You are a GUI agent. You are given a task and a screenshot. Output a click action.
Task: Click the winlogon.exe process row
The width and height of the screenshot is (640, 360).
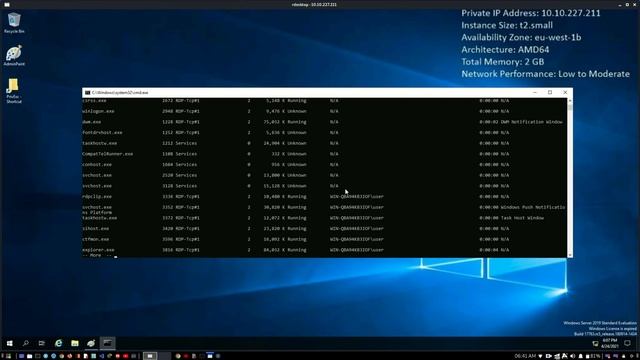click(x=324, y=111)
